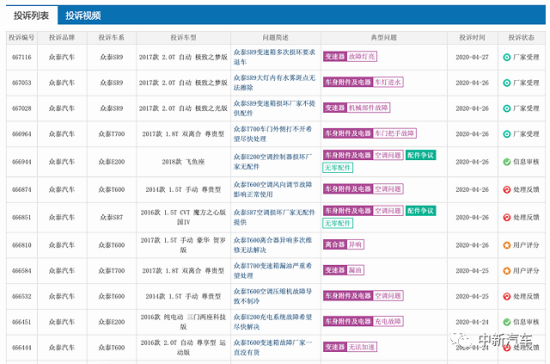This screenshot has height=364, width=550.
Task: Open the 众泰T700车门外侧打不开 complaint link
Action: click(273, 134)
